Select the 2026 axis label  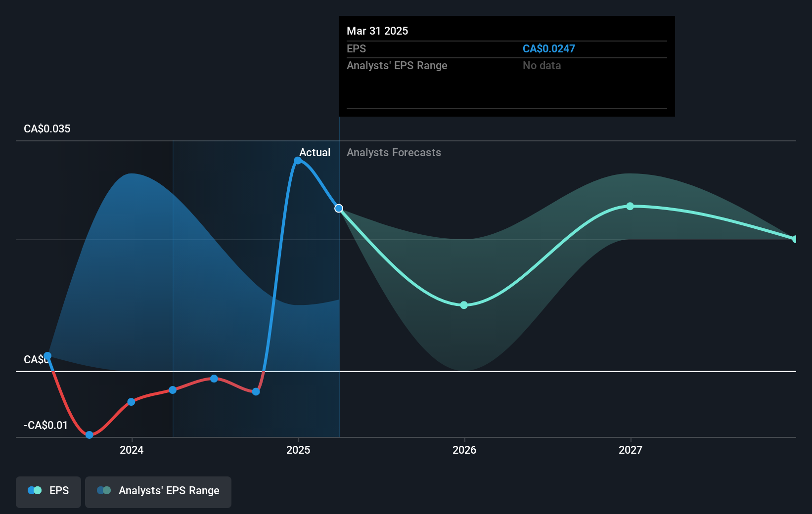point(464,450)
